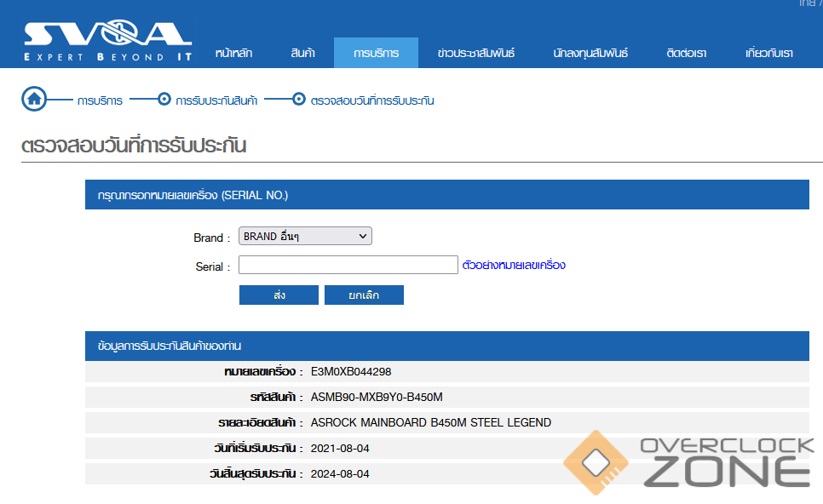Open the ติดต่อเรา menu item
Screen dimensions: 823x504
(687, 53)
